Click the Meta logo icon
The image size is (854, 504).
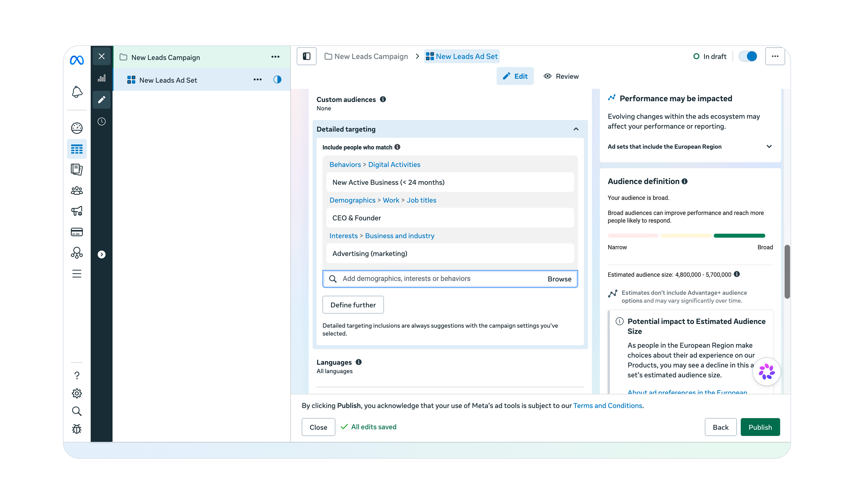pyautogui.click(x=77, y=60)
